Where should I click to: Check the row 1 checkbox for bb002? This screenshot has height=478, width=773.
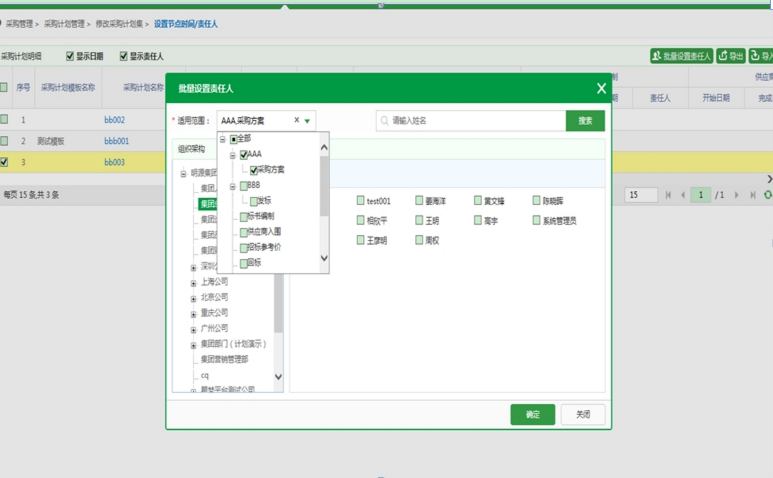coord(4,119)
